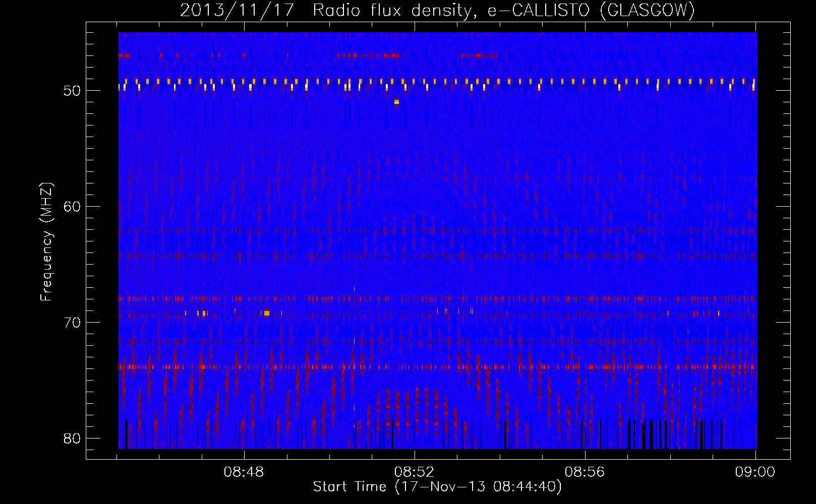Click the "60" frequency tick label
Image resolution: width=816 pixels, height=504 pixels.
tap(72, 207)
